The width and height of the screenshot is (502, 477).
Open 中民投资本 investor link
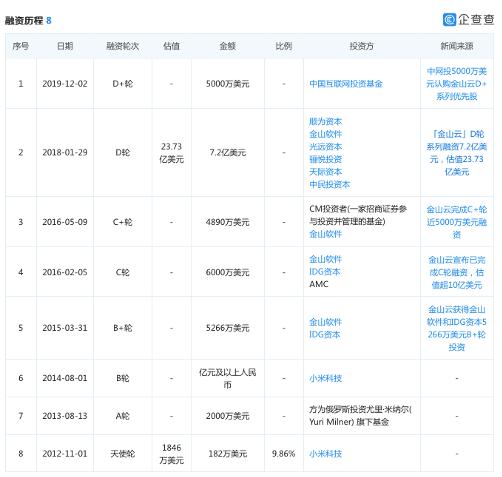coord(329,184)
